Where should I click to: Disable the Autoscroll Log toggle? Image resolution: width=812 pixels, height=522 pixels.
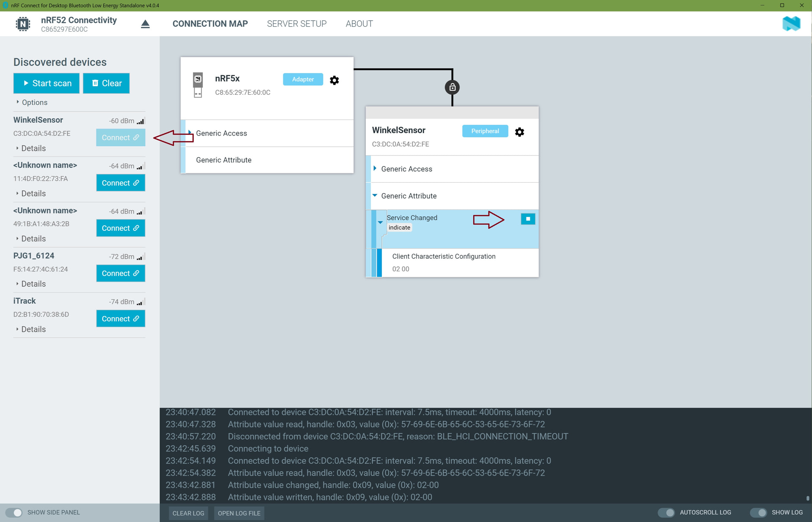pos(666,512)
